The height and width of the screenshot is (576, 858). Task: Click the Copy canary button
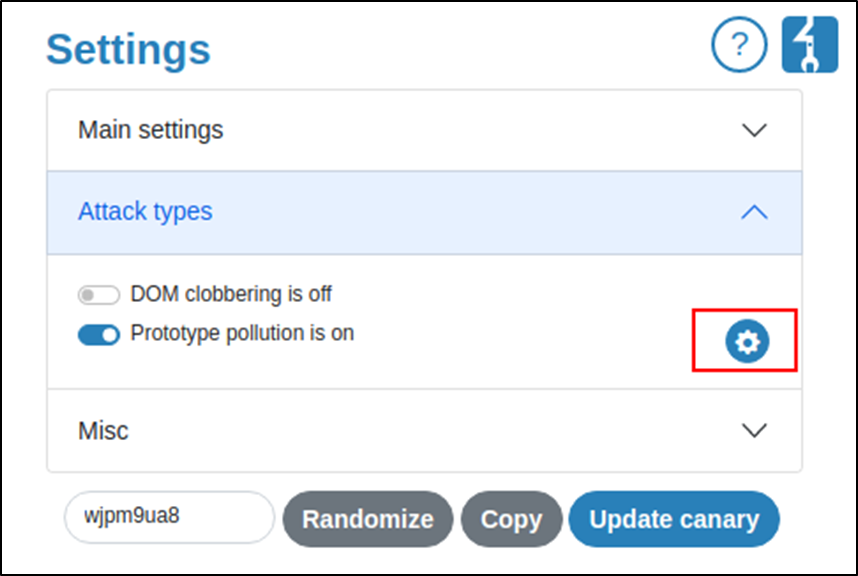[x=511, y=520]
